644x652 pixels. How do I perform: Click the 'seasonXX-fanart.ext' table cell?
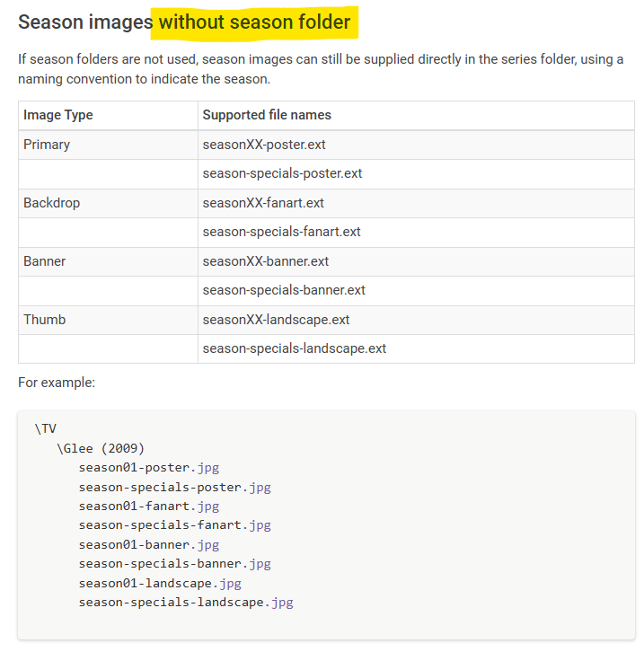coord(263,203)
